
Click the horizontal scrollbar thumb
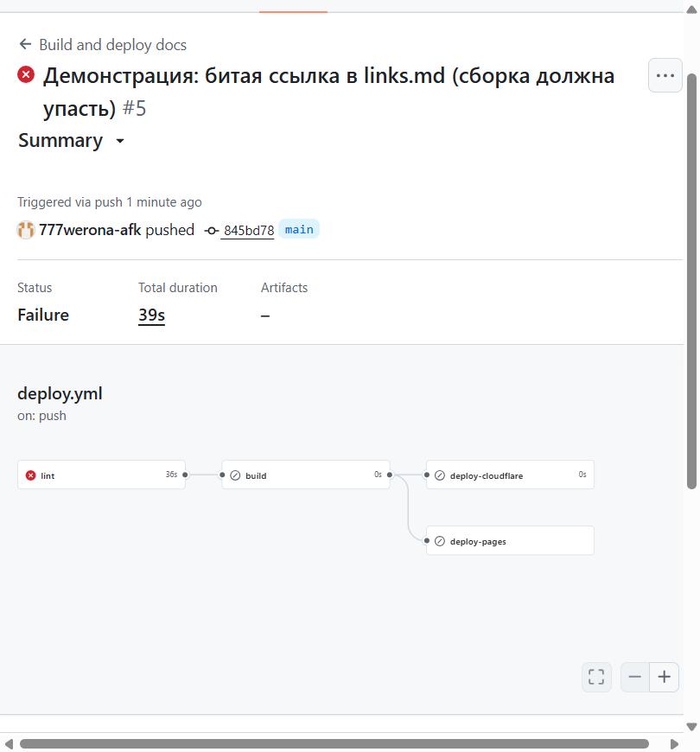334,744
